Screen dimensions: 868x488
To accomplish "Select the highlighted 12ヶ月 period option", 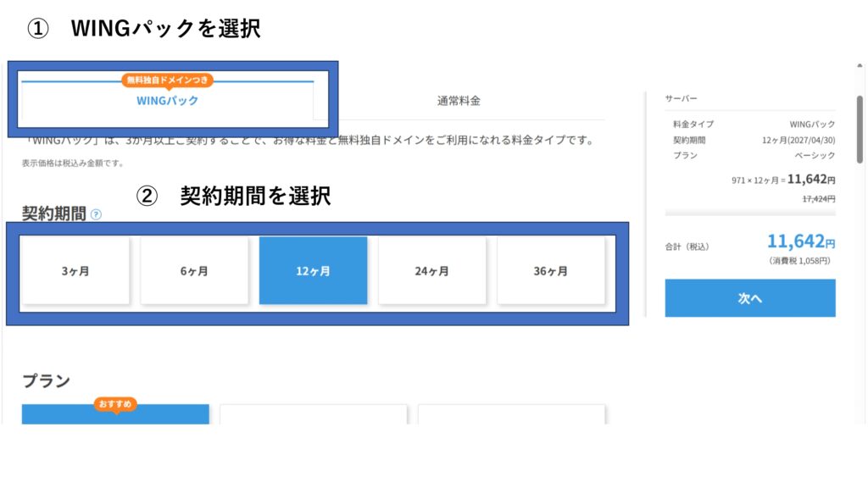I will pos(313,271).
